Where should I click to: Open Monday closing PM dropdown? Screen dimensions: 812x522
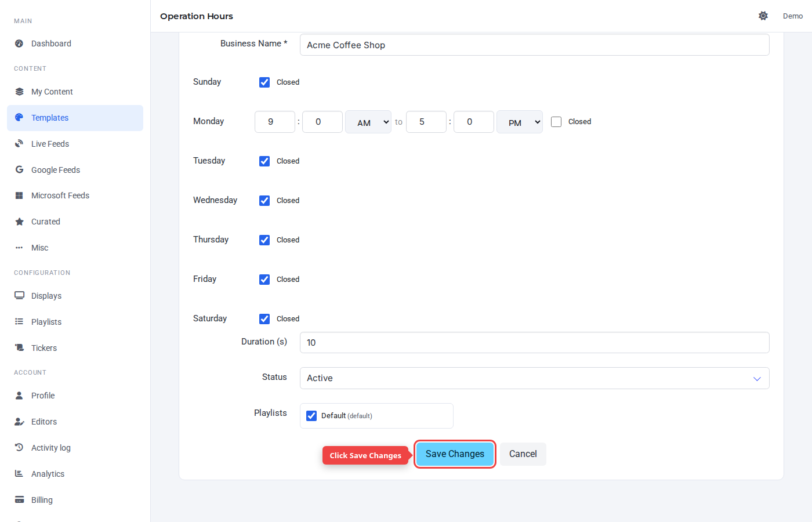pos(520,122)
